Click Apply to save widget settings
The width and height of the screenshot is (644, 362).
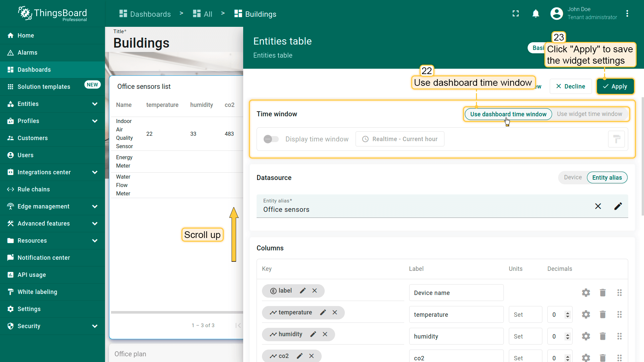[615, 86]
